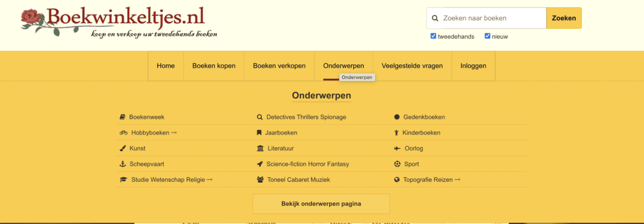The image size is (644, 224).
Task: Uncheck the tweedehands checkbox
Action: pos(433,36)
